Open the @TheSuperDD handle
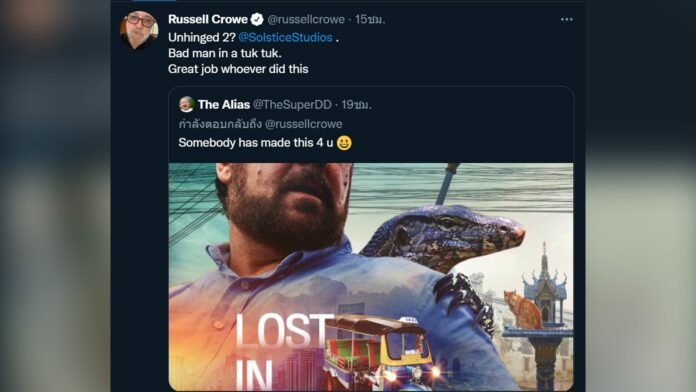Screen dimensions: 696x392 coord(292,105)
